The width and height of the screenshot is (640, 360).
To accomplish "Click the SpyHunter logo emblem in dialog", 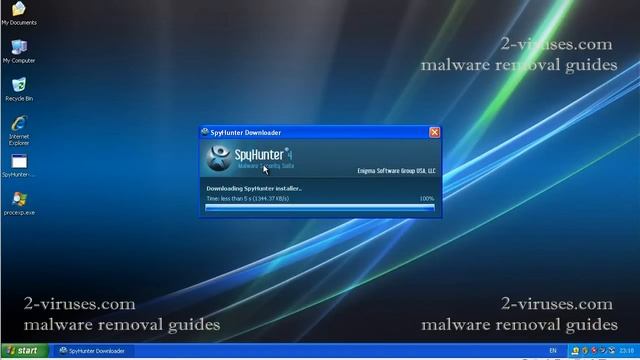I will pyautogui.click(x=218, y=158).
